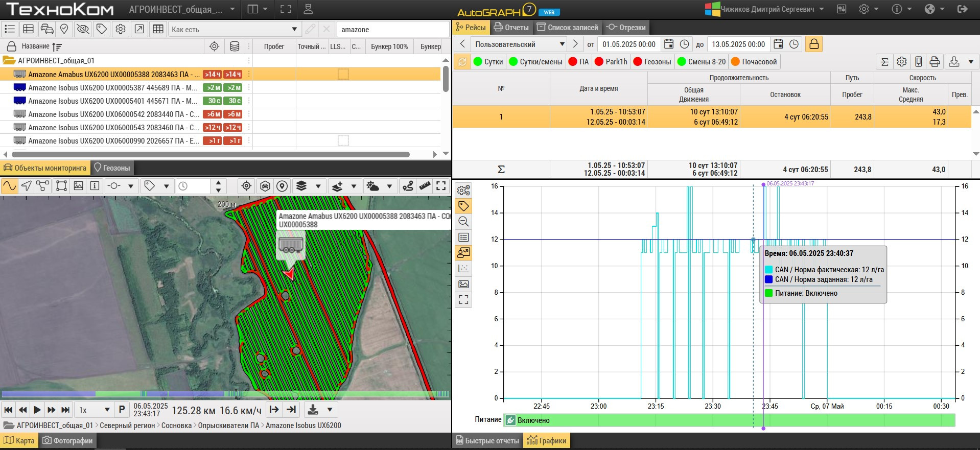Click the geolocation pin icon in objects toolbar
The width and height of the screenshot is (980, 450).
pos(64,29)
